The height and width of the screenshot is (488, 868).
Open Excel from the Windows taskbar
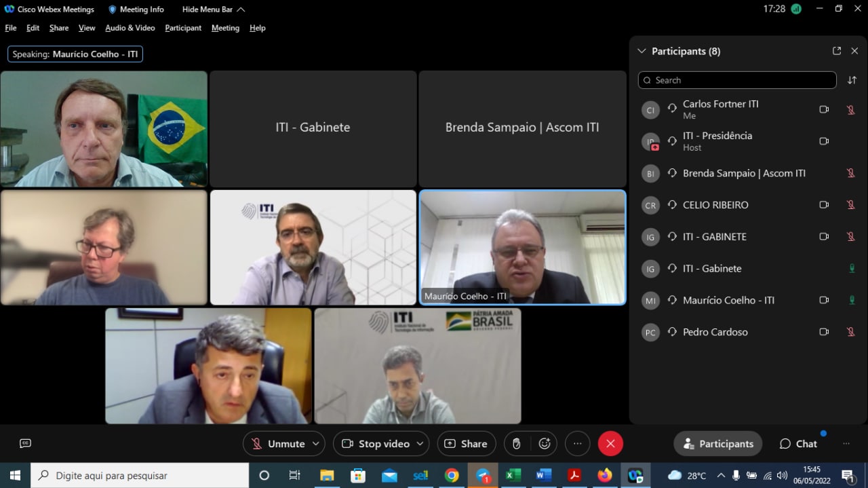[513, 475]
